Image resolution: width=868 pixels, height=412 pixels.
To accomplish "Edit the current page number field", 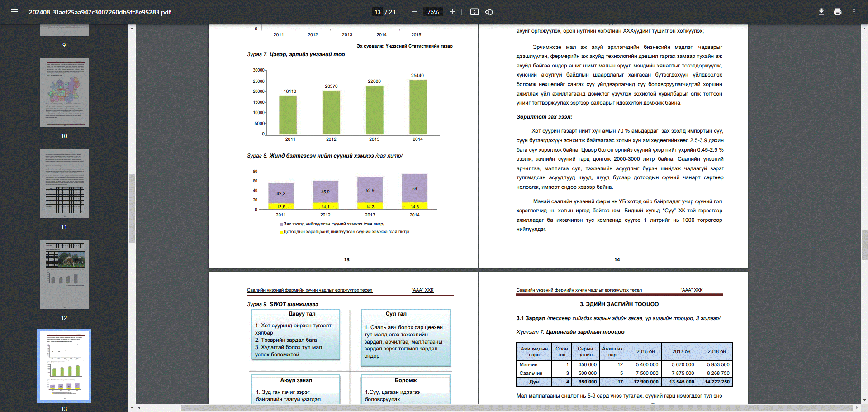I will point(378,12).
